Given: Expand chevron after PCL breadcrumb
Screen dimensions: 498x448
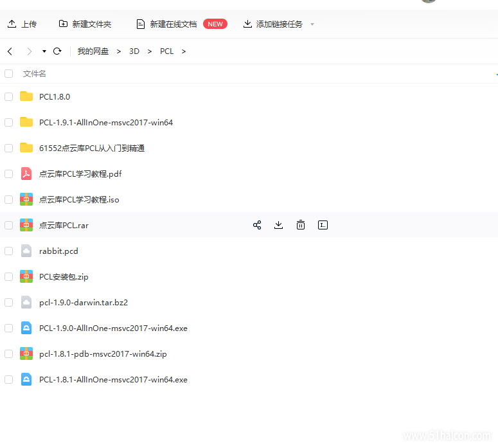Looking at the screenshot, I should 184,51.
